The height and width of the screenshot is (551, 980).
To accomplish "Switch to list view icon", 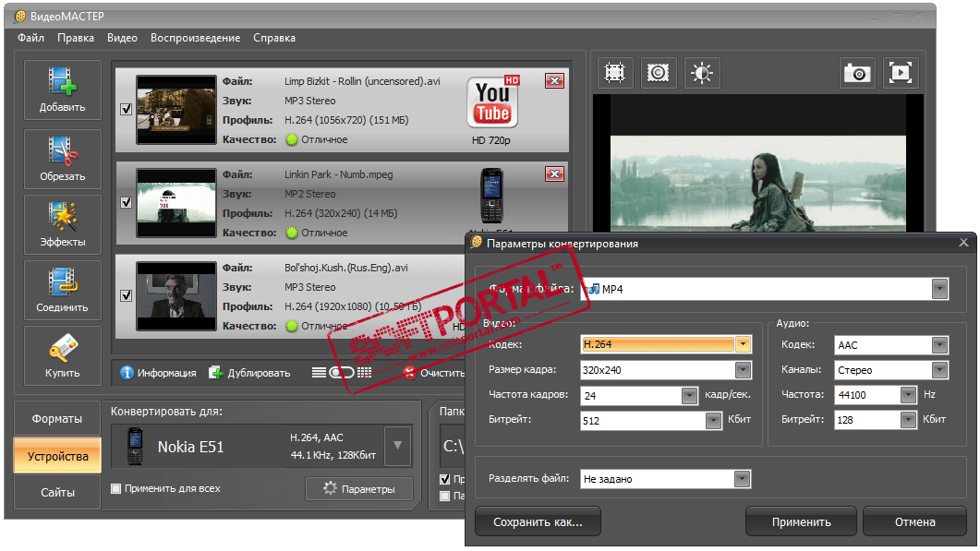I will 320,373.
